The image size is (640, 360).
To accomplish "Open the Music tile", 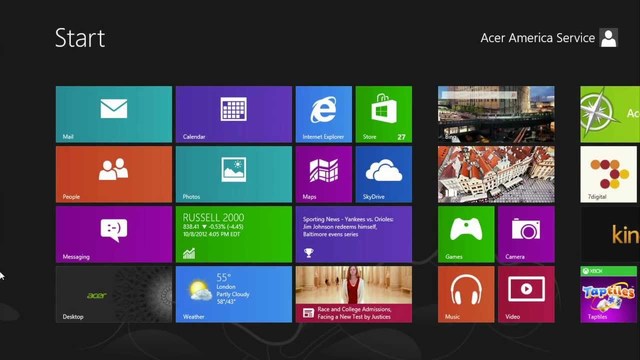I will tap(466, 294).
